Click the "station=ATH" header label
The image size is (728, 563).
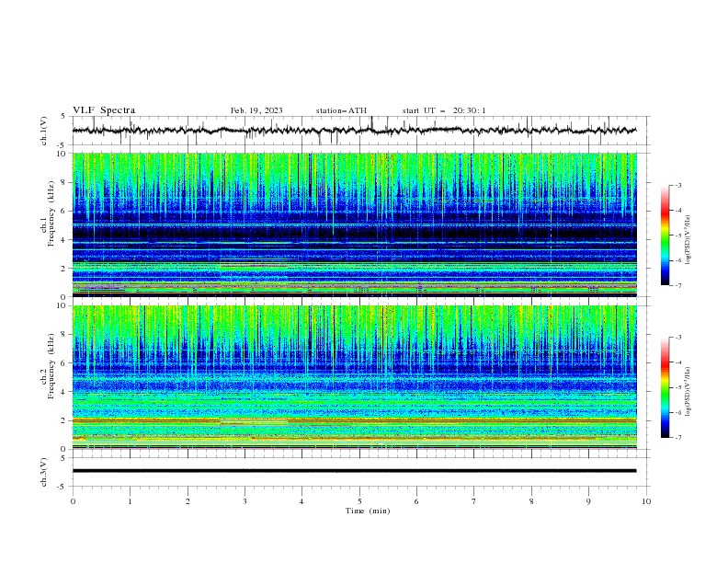click(341, 110)
